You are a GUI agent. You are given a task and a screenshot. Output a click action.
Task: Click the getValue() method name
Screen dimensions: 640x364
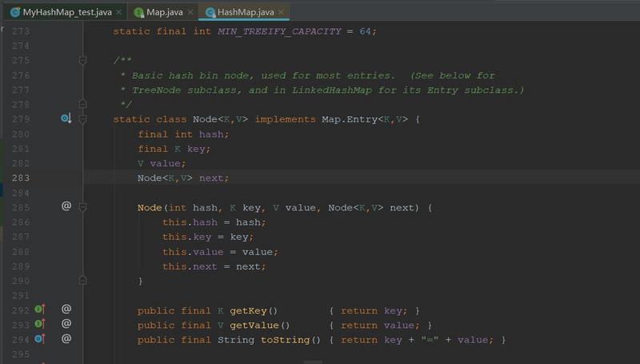click(254, 326)
